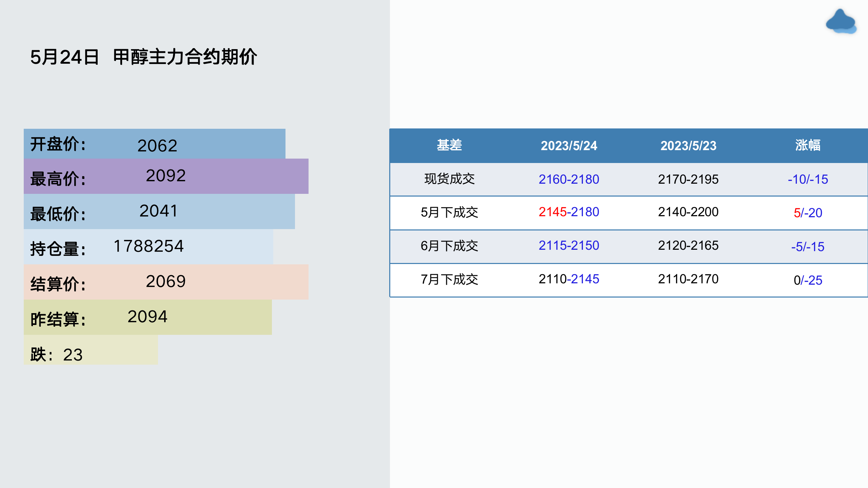
Task: Select the slide title 5月24日 甲醇主力合约期价
Action: pyautogui.click(x=144, y=57)
